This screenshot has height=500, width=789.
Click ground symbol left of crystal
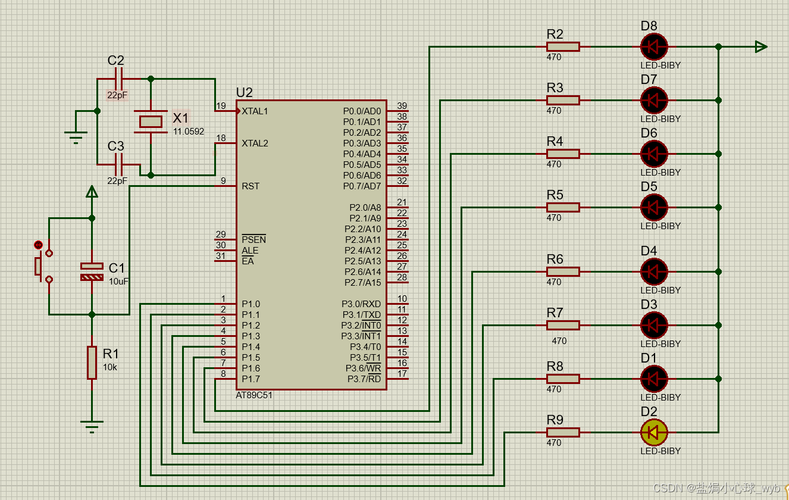click(76, 138)
